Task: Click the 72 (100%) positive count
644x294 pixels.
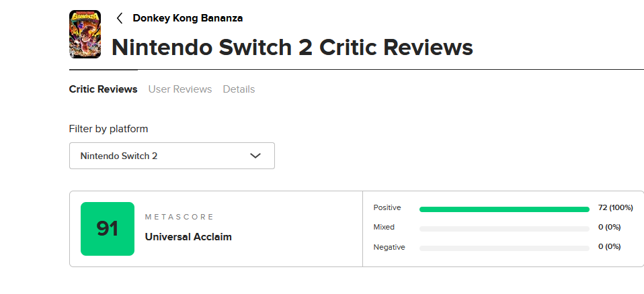Action: click(x=615, y=207)
